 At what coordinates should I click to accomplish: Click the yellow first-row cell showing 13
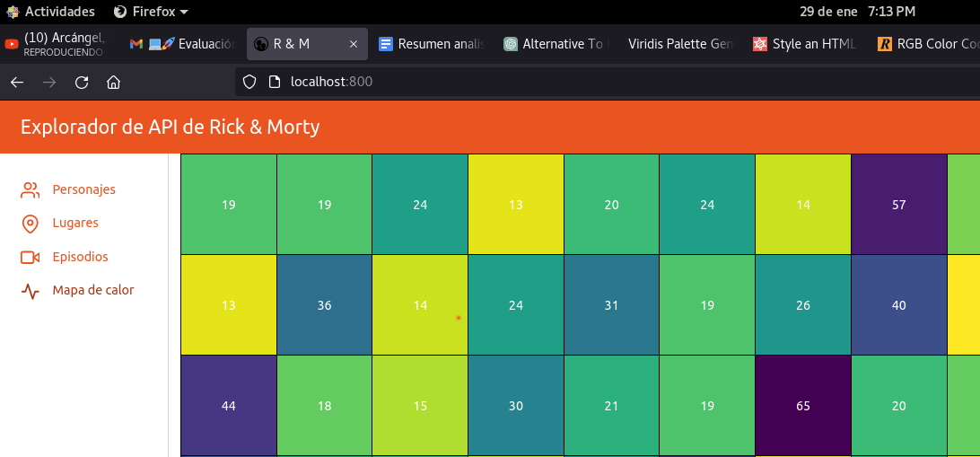[516, 205]
